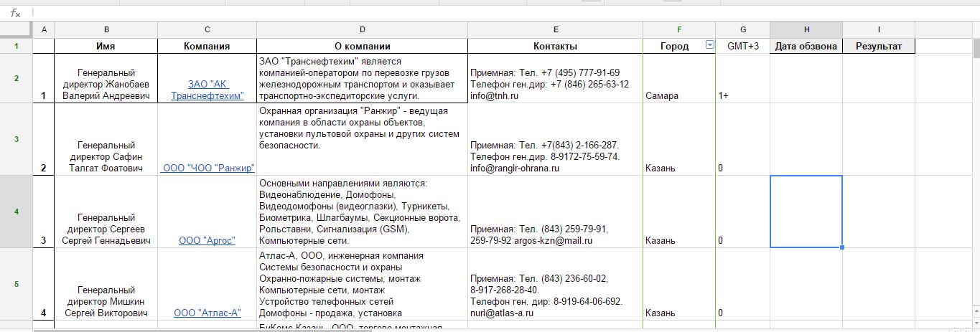Click the GMT+3 header cell
This screenshot has width=980, height=332.
742,46
